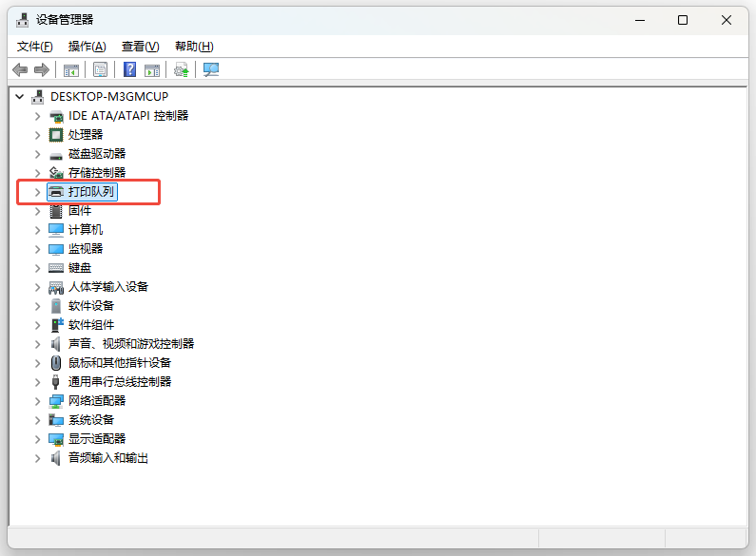Click the 系统设备 folder icon
Viewport: 756px width, 556px height.
coord(56,420)
